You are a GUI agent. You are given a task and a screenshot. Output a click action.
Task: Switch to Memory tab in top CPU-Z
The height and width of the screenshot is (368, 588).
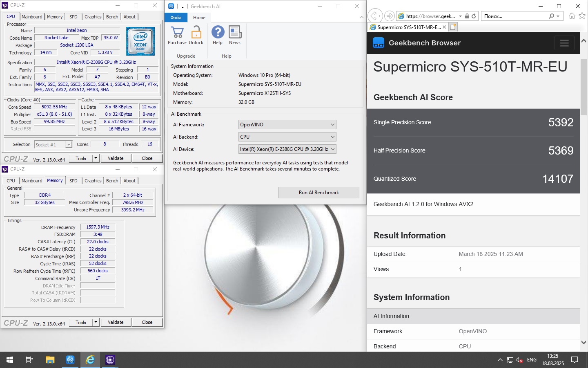[x=55, y=17]
